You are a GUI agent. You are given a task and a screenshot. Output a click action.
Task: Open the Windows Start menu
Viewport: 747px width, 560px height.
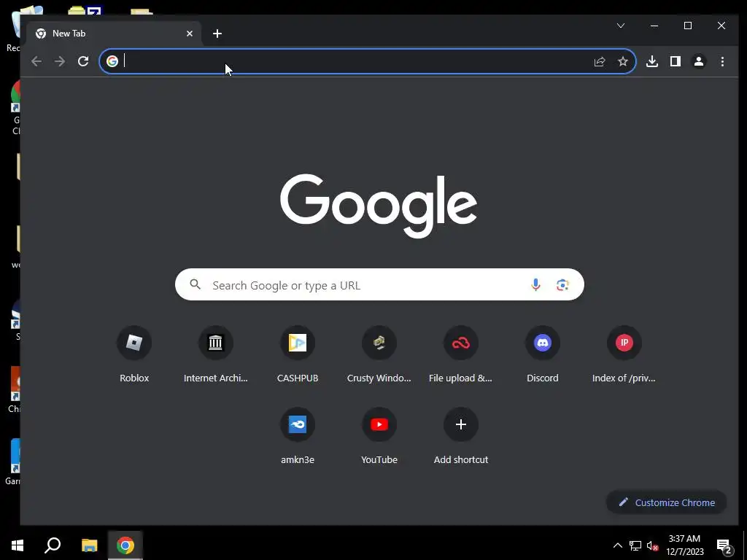(18, 545)
